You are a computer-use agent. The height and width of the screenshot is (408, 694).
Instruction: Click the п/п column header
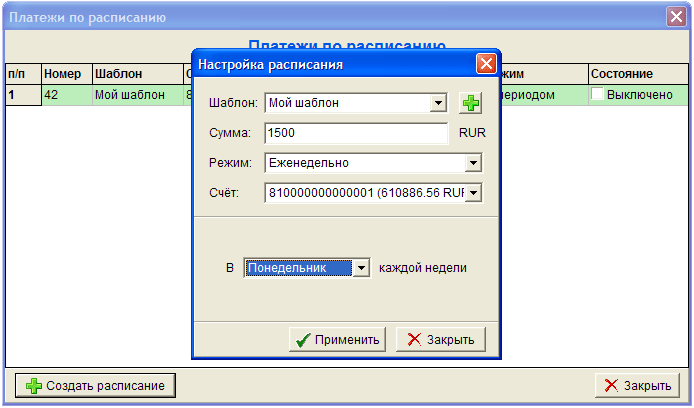(22, 74)
